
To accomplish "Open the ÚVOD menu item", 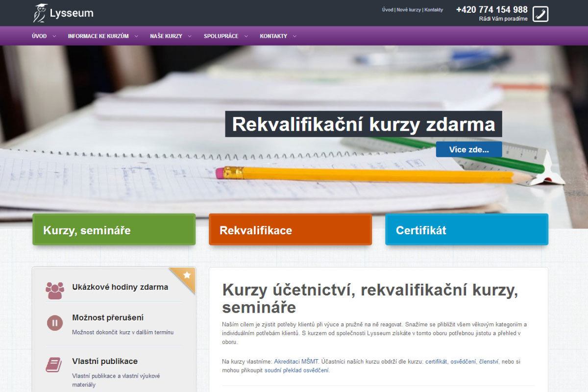I will 39,36.
